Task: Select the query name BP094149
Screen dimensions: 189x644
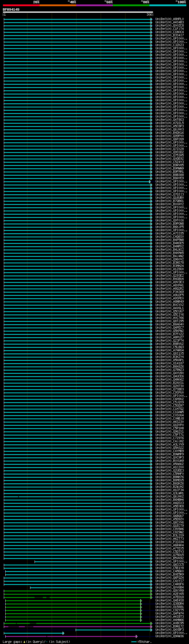Action: click(11, 9)
